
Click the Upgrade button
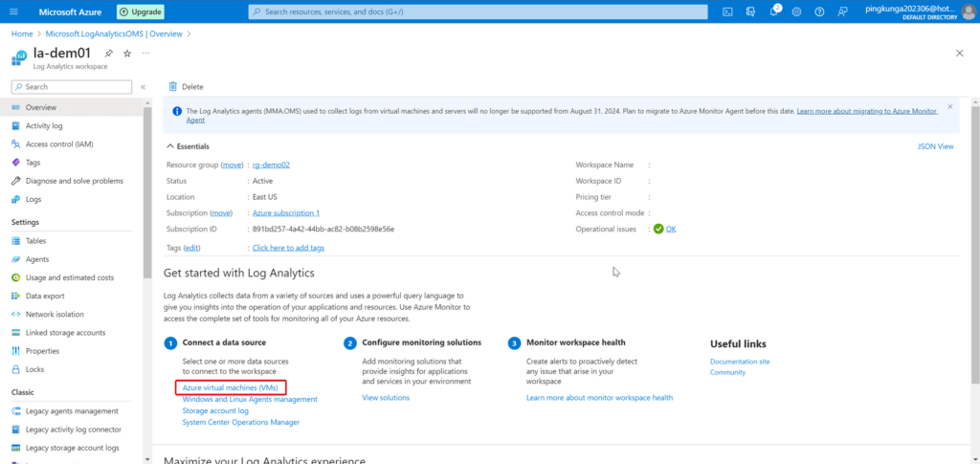(x=140, y=11)
